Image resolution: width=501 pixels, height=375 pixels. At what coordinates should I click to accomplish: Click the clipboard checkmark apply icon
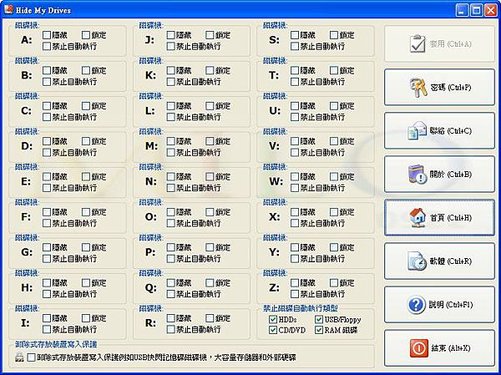tap(418, 44)
